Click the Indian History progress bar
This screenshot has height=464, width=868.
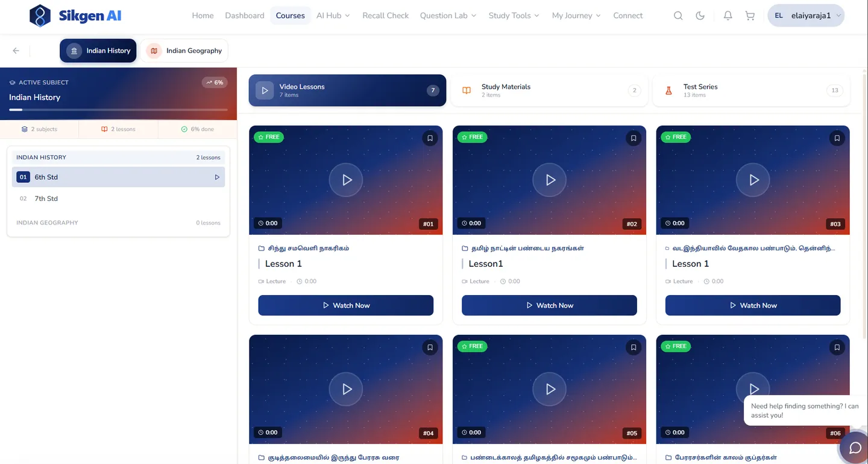(x=118, y=110)
